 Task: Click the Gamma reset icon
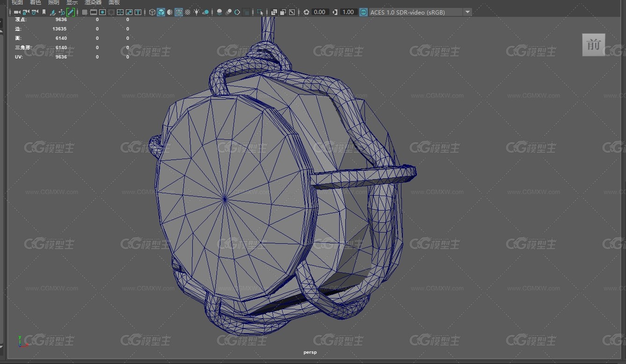click(x=335, y=12)
